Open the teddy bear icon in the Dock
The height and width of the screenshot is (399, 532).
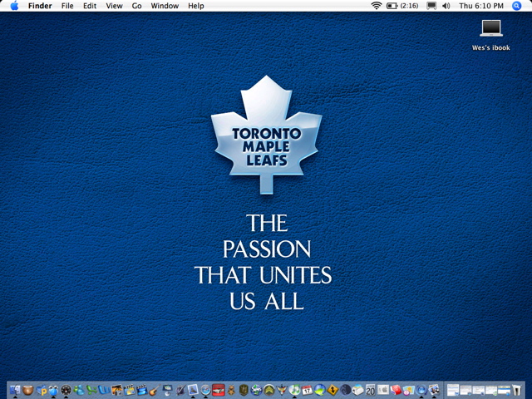click(x=231, y=390)
